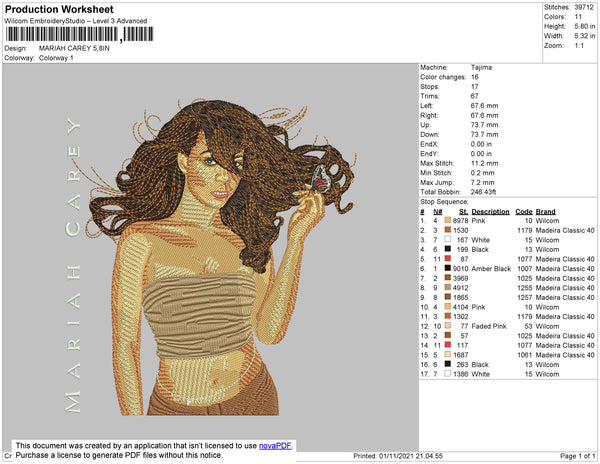Click the White swatch in stop 17 row
This screenshot has width=600, height=464.
click(448, 374)
